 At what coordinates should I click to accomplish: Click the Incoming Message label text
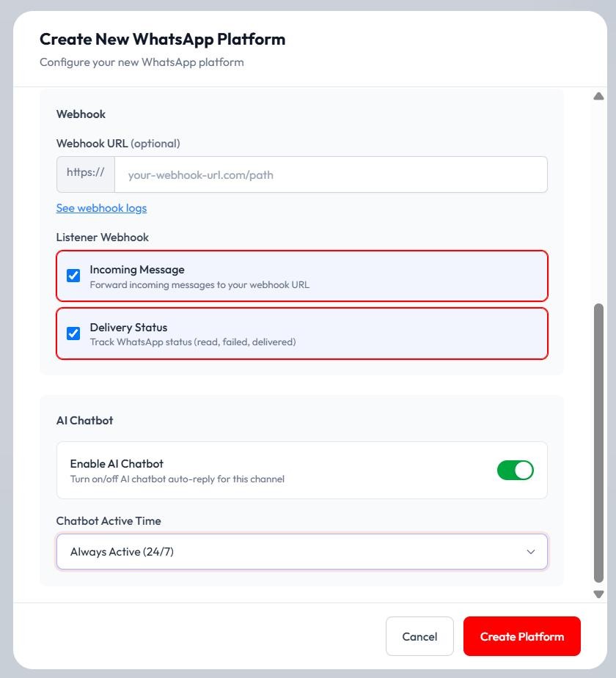[x=137, y=270]
